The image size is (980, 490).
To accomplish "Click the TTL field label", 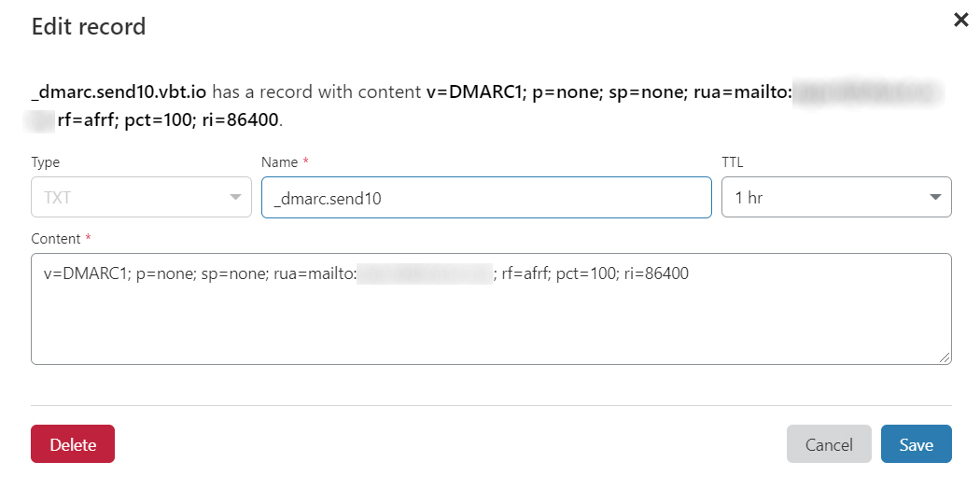I will (732, 162).
